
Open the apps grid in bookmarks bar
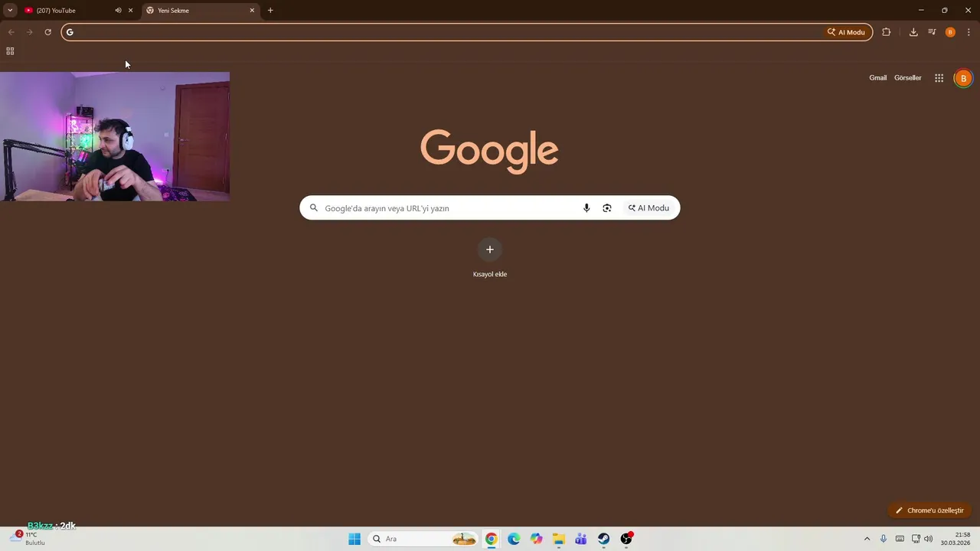coord(10,51)
